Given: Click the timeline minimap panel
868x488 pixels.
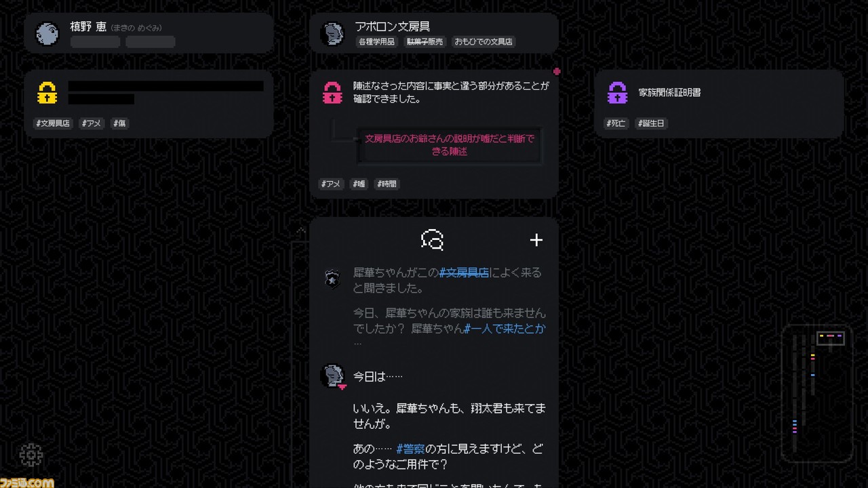Looking at the screenshot, I should [x=817, y=394].
